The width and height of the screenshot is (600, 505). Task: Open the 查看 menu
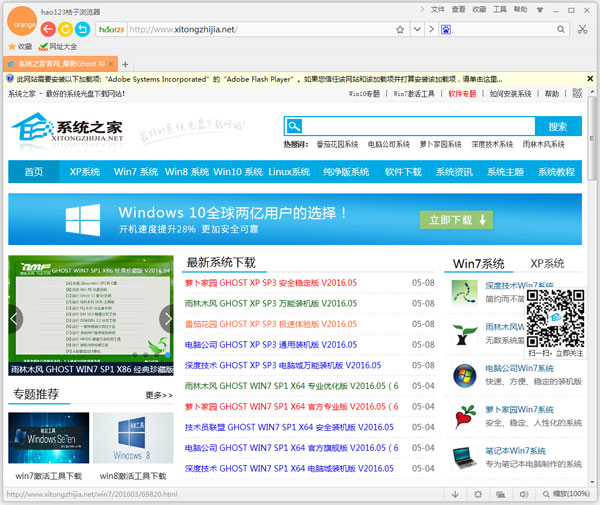pos(458,10)
